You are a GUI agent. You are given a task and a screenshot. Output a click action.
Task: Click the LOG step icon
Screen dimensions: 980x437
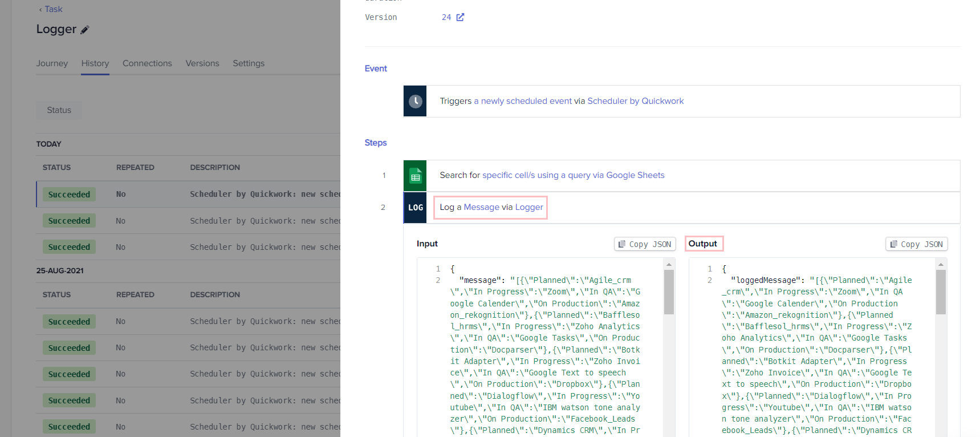click(x=415, y=208)
